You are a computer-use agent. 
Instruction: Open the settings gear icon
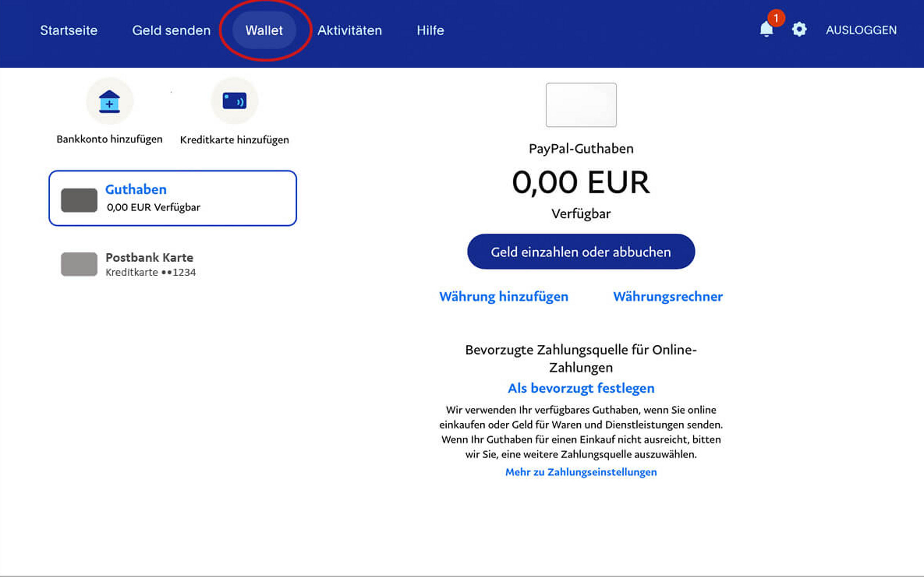coord(799,29)
